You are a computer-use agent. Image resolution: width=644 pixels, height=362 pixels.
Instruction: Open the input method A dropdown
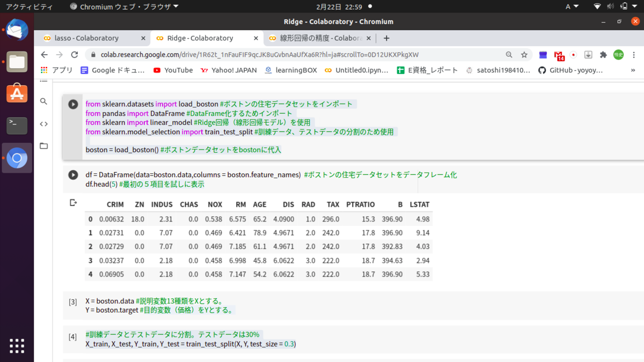[x=572, y=6]
